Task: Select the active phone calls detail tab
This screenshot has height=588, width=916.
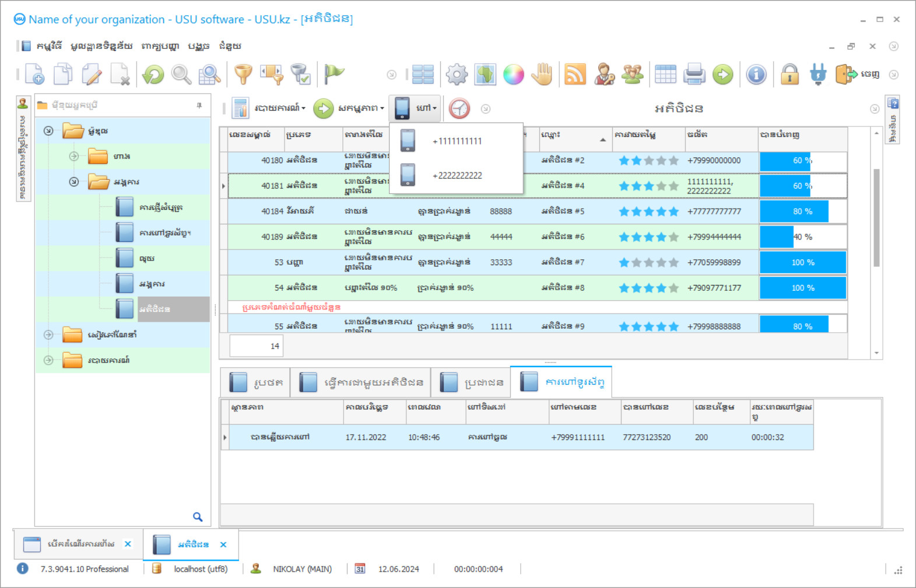Action: (561, 382)
